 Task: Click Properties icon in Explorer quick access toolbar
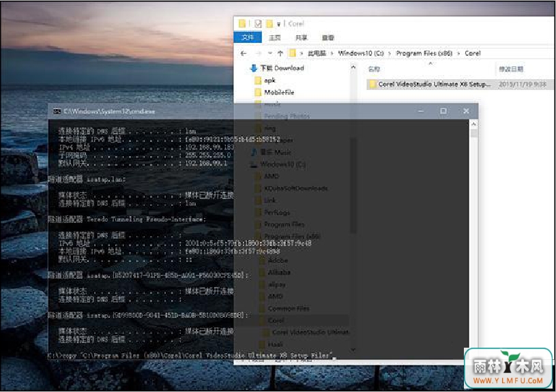258,24
